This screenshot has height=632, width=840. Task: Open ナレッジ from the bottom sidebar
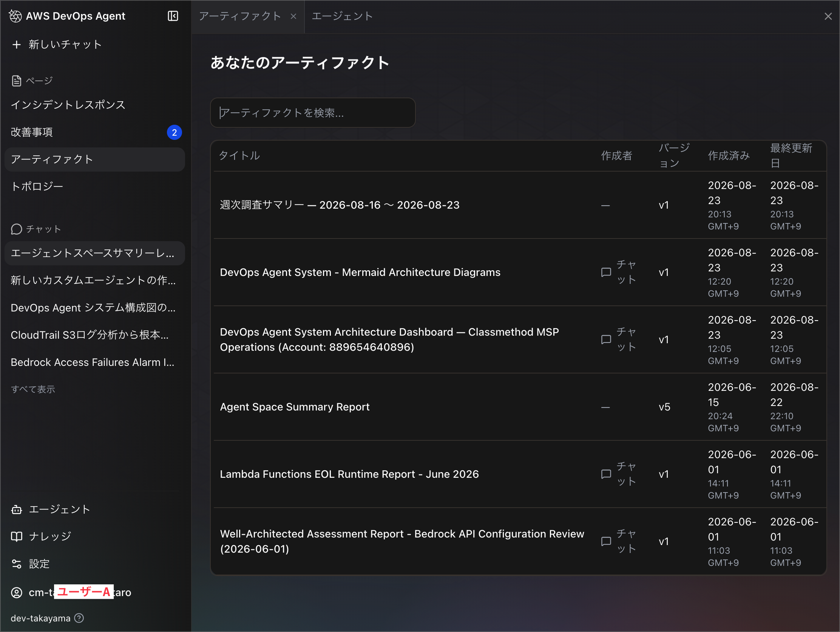tap(42, 537)
